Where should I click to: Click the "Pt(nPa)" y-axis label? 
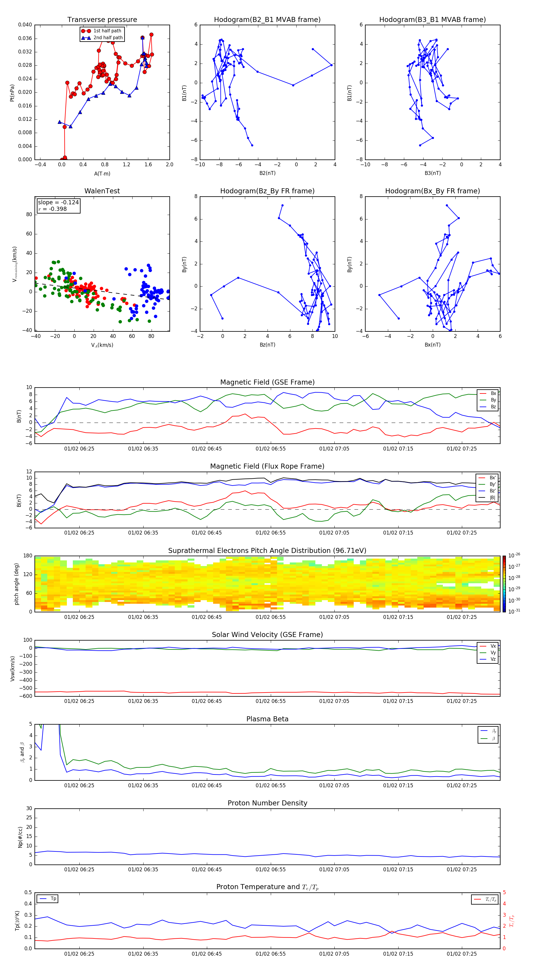click(x=12, y=92)
